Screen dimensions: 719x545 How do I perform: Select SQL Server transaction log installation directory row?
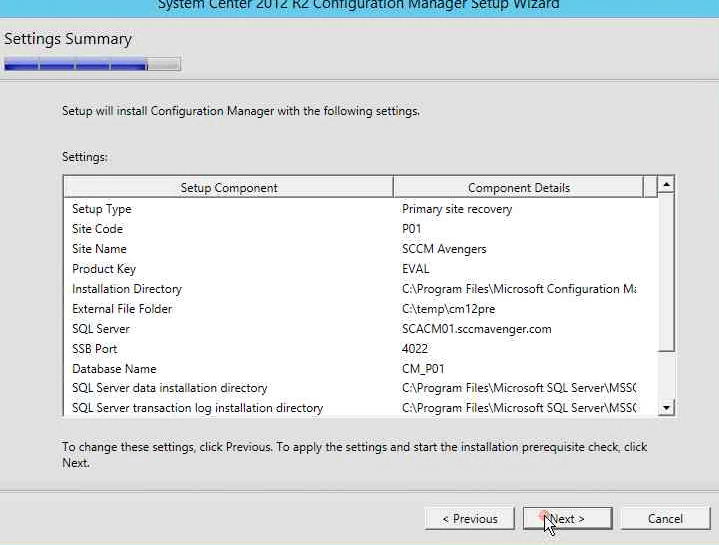coord(360,408)
